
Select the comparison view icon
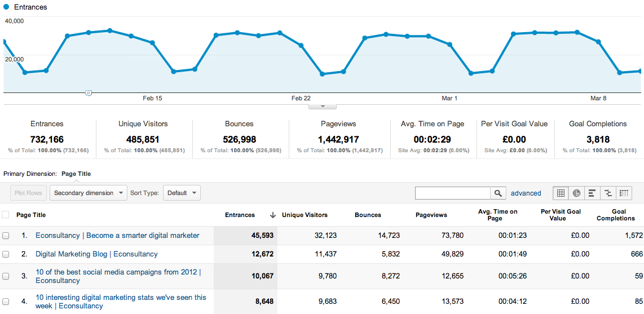608,193
